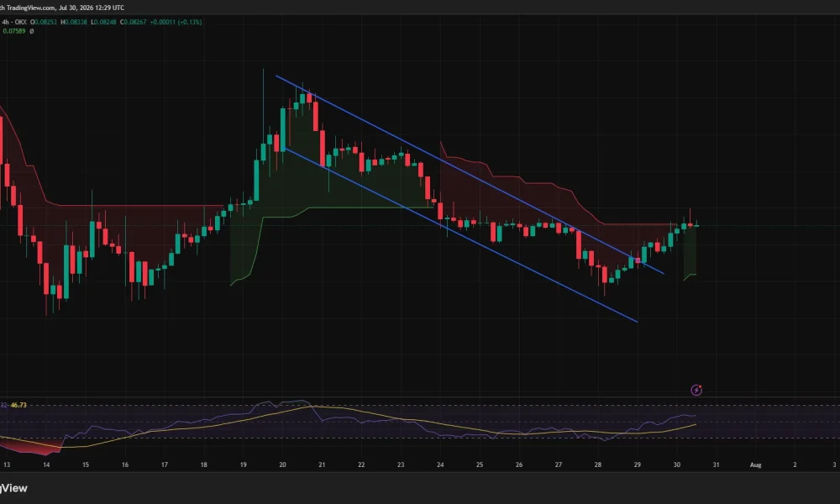Click date label 22 on time axis
The width and height of the screenshot is (840, 504).
pos(361,465)
